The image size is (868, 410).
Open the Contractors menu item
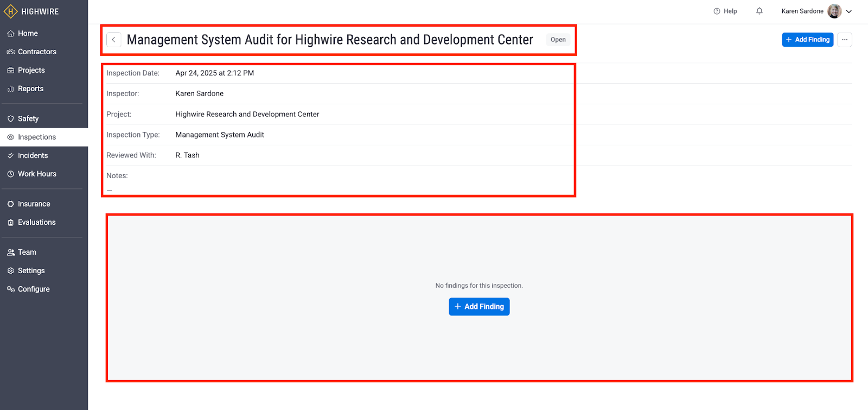44,52
